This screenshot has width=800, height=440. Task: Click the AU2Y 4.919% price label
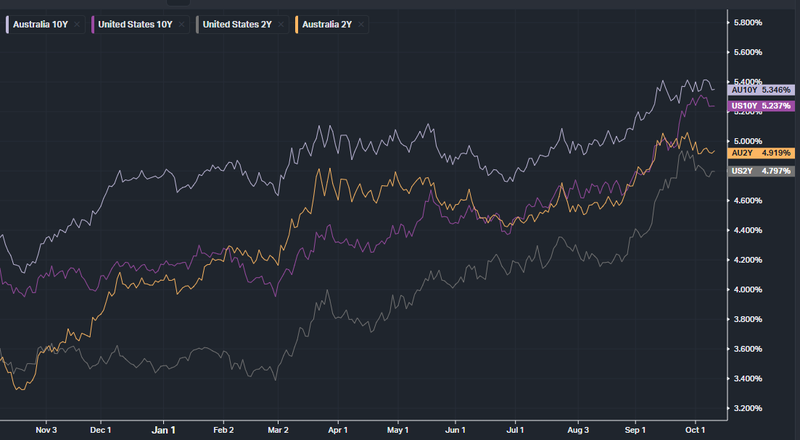pyautogui.click(x=761, y=153)
